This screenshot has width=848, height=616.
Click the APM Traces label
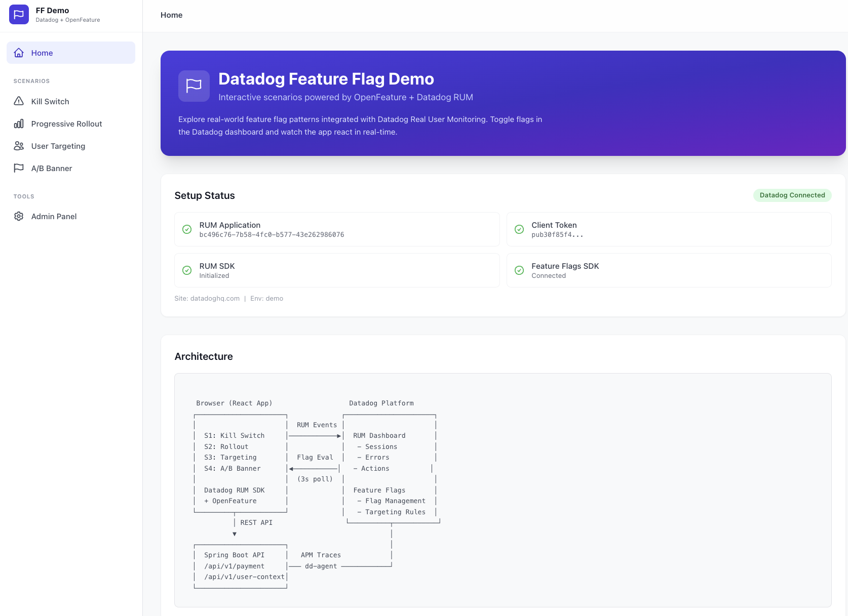click(321, 555)
